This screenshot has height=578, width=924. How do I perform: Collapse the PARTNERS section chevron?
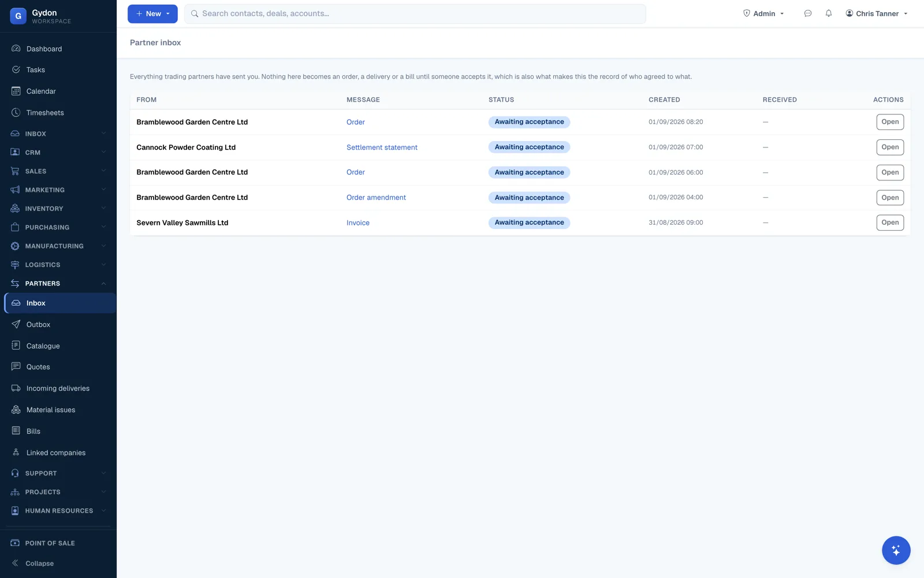coord(103,283)
